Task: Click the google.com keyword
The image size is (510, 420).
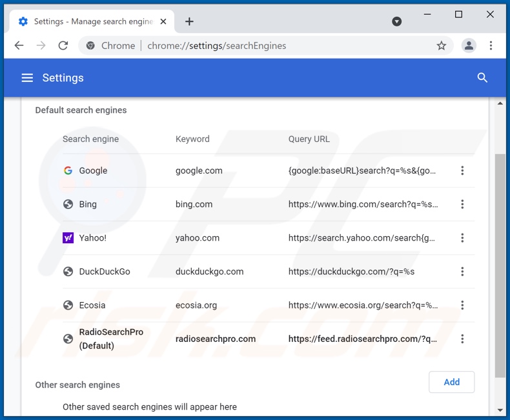Action: [199, 171]
